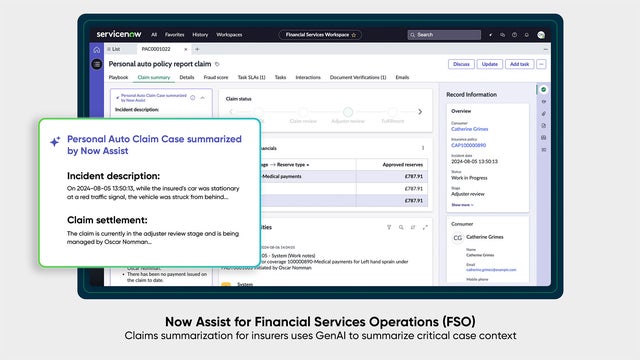
Task: Select the Claim summary tab
Action: 154,77
